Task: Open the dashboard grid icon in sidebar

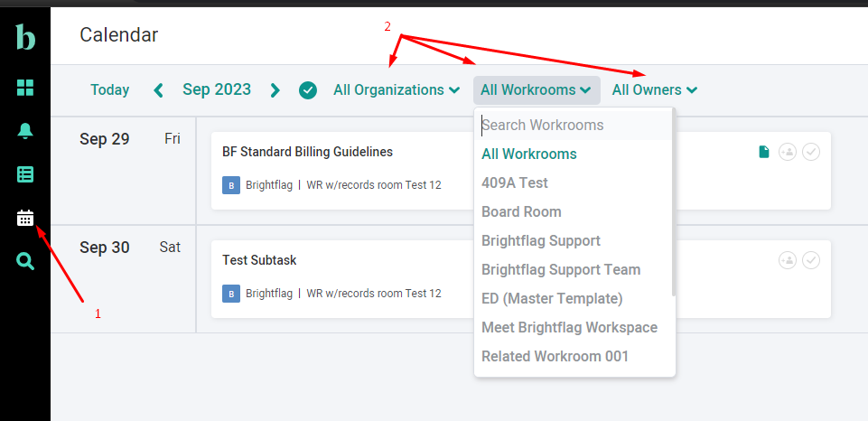Action: (x=25, y=88)
